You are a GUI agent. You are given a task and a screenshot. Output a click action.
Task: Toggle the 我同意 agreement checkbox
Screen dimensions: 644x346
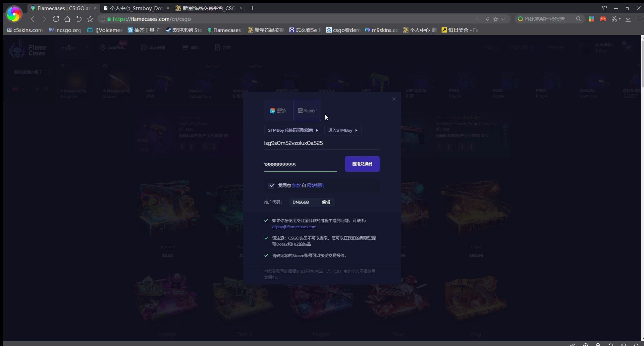tap(272, 185)
